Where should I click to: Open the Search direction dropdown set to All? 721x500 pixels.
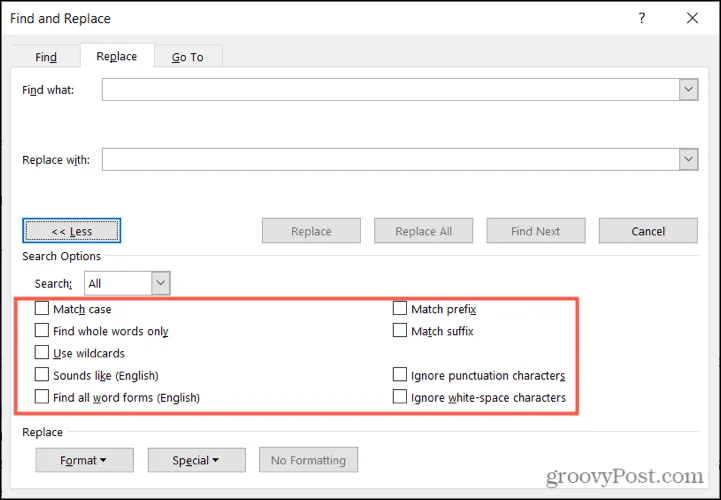pyautogui.click(x=127, y=283)
